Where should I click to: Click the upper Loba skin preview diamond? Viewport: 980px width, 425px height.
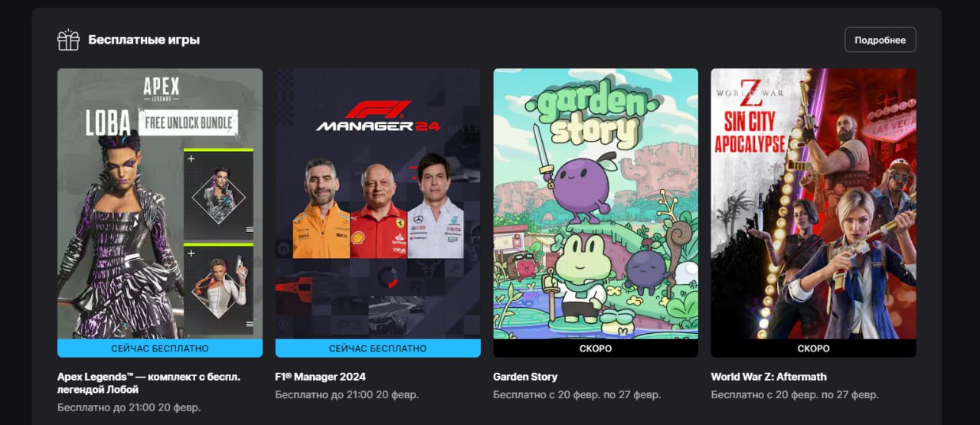point(219,195)
